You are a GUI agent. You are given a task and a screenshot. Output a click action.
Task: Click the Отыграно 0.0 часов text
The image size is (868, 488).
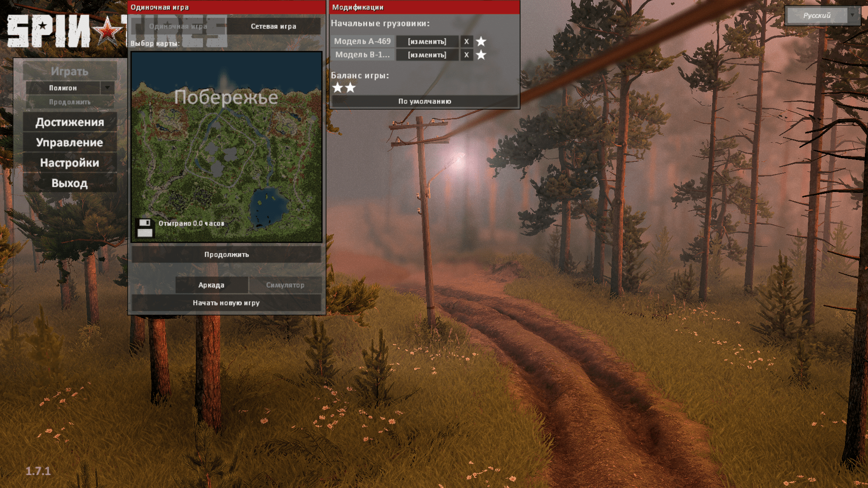[x=191, y=223]
